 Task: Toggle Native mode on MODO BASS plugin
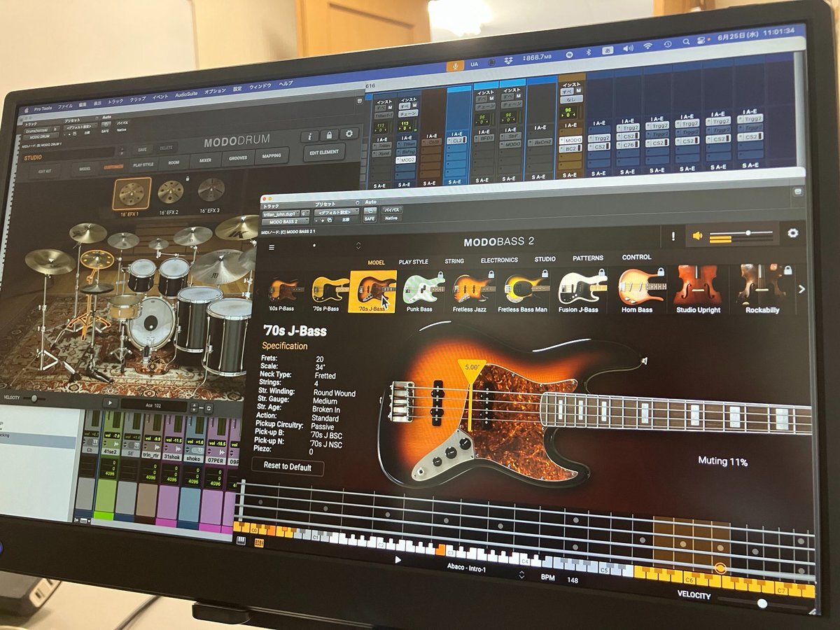391,218
